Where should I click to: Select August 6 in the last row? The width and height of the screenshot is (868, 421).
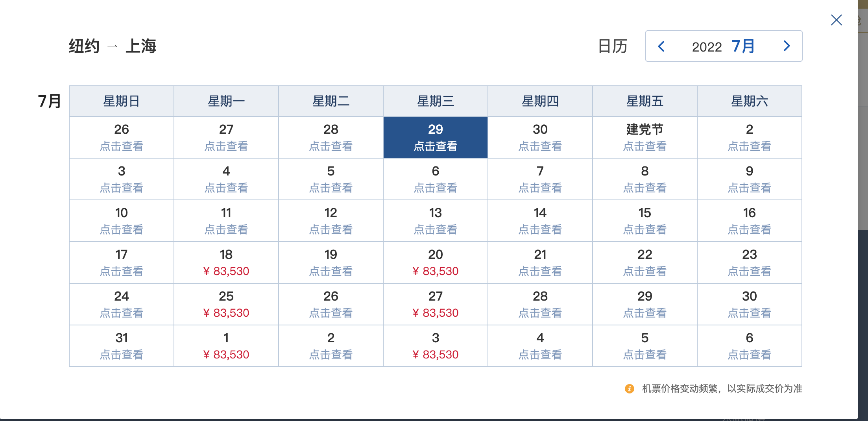(750, 346)
